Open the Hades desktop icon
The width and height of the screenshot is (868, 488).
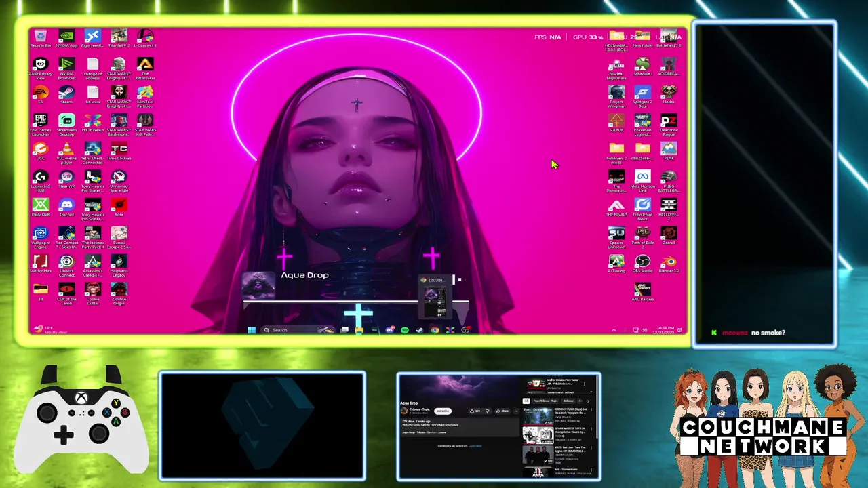tap(669, 94)
